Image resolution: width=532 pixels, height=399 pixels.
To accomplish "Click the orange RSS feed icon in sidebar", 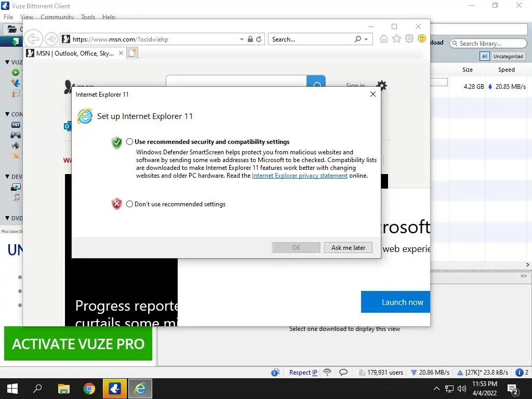I will click(x=16, y=156).
